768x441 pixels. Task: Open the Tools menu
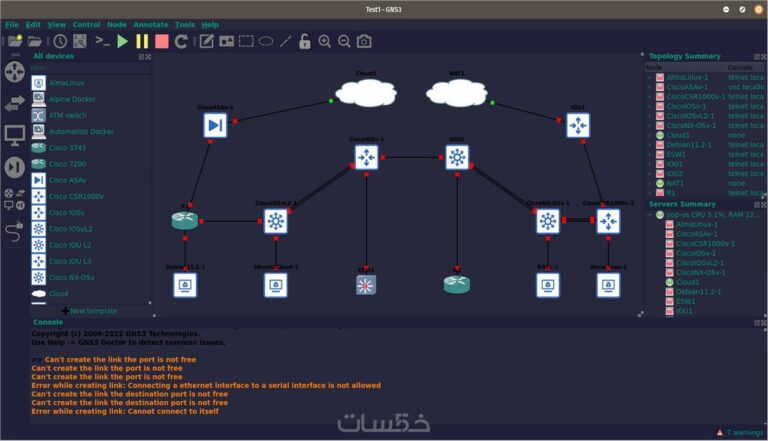pyautogui.click(x=185, y=24)
